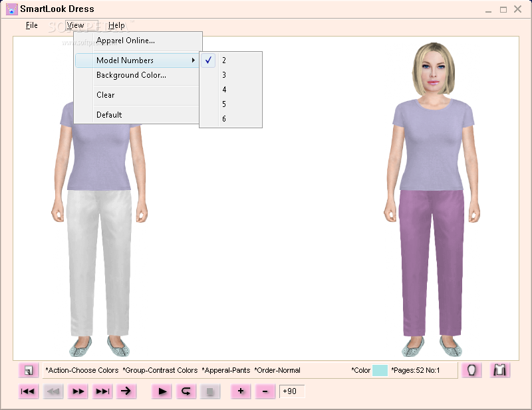Image resolution: width=532 pixels, height=410 pixels.
Task: Jump to first page button
Action: click(28, 391)
